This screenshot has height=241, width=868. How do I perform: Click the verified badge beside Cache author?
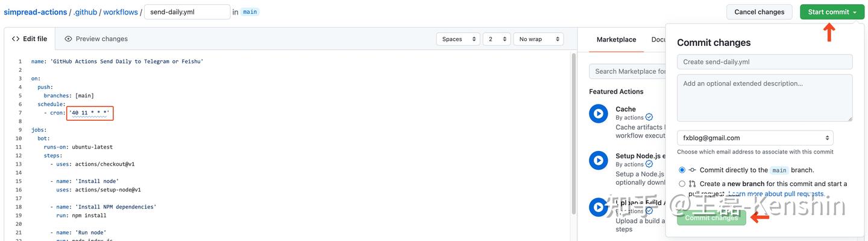point(649,117)
